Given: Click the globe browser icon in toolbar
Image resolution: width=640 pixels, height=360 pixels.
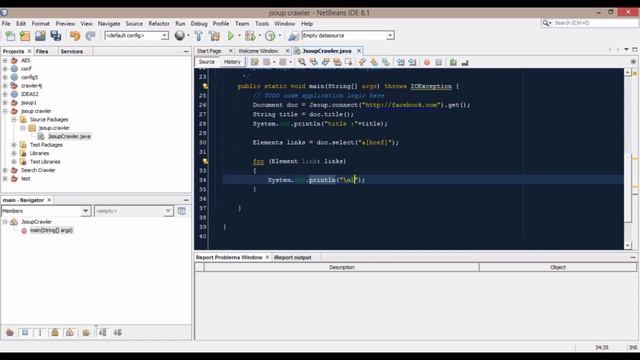Looking at the screenshot, I should [x=180, y=36].
